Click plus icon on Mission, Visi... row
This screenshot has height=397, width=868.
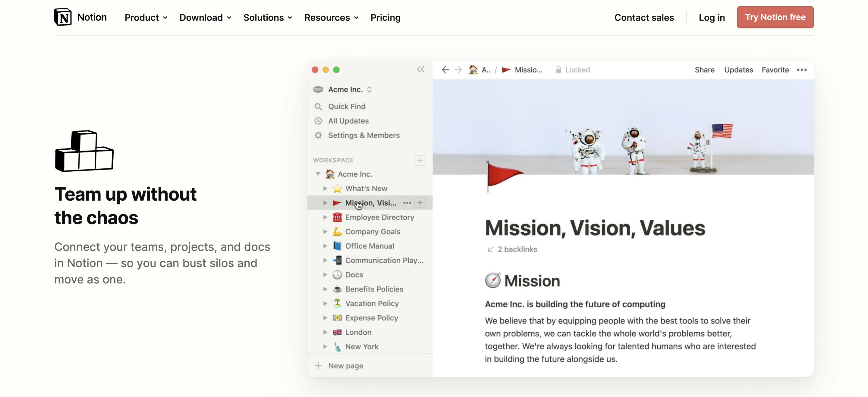click(x=420, y=203)
